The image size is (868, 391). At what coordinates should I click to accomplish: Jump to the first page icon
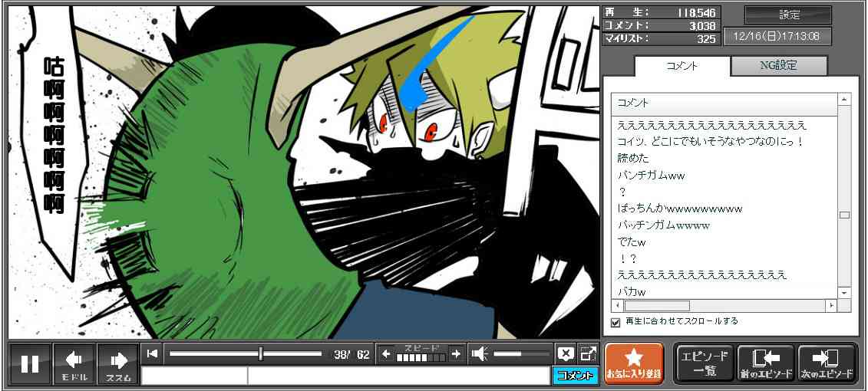tap(153, 353)
